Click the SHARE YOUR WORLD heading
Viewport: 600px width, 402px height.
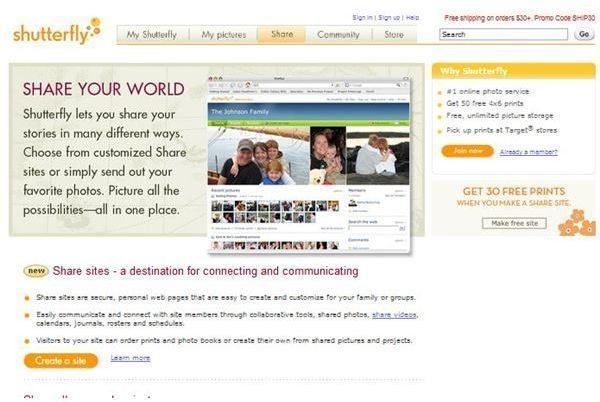[x=103, y=89]
